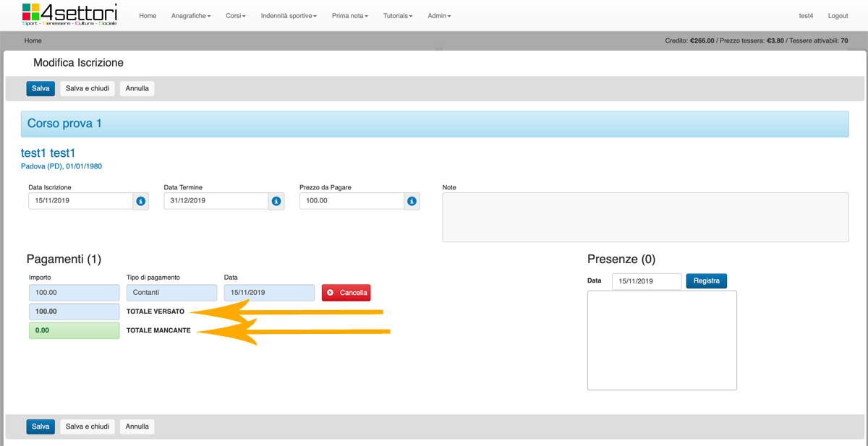The height and width of the screenshot is (446, 868).
Task: Click top Salva e chiudi button
Action: (x=88, y=88)
